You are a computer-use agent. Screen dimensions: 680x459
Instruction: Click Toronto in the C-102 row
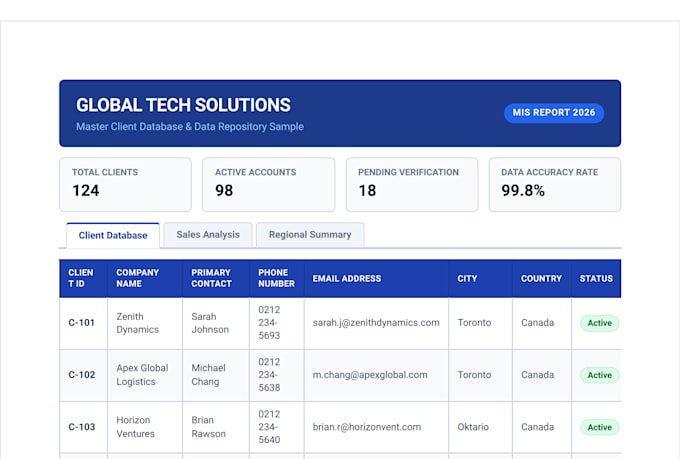click(x=474, y=375)
